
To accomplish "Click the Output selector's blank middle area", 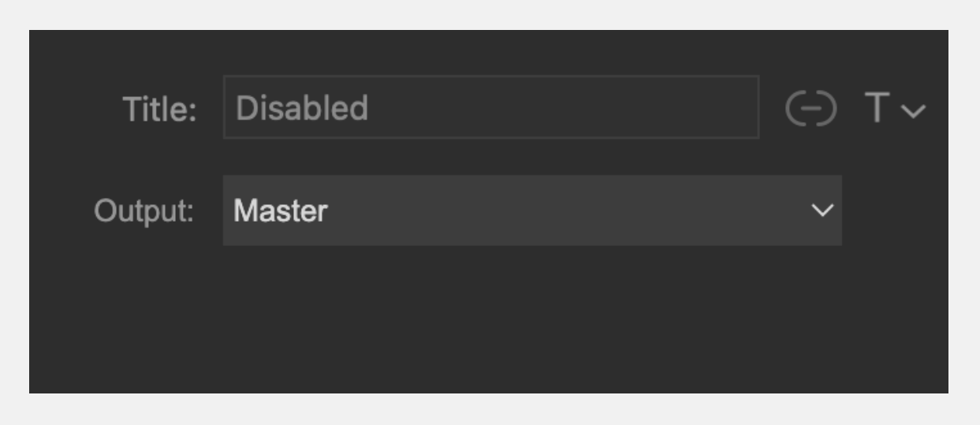I will (x=568, y=211).
